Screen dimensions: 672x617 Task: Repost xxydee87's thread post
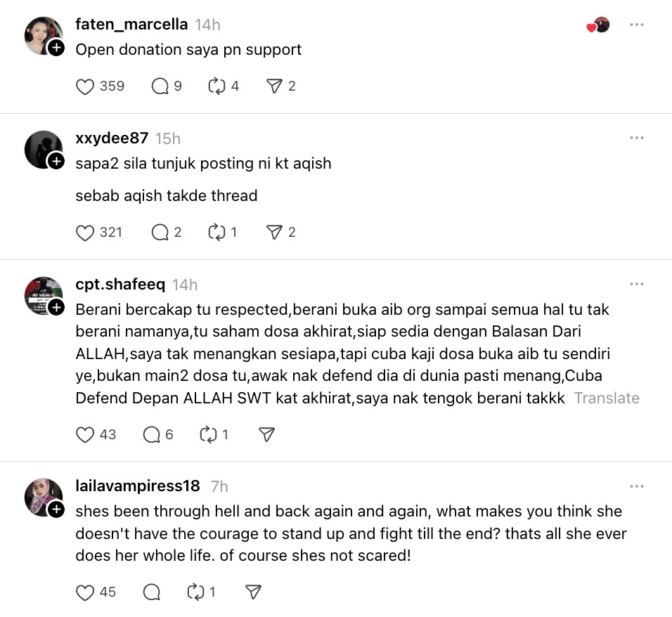coord(216,233)
